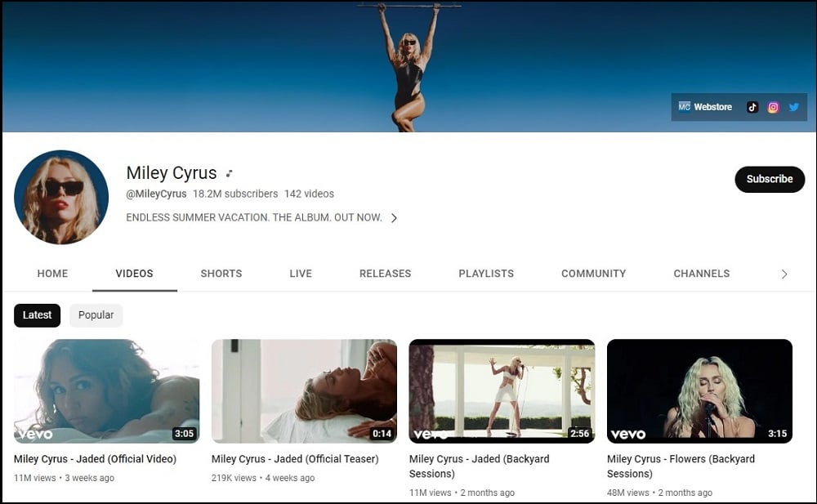The width and height of the screenshot is (817, 504).
Task: Select the Latest sort chip
Action: coord(37,315)
